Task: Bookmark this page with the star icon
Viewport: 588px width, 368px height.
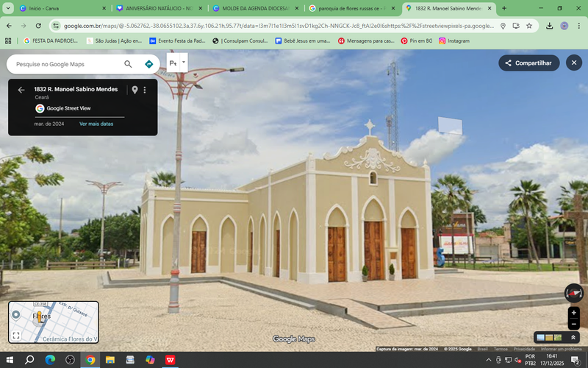Action: click(x=529, y=26)
